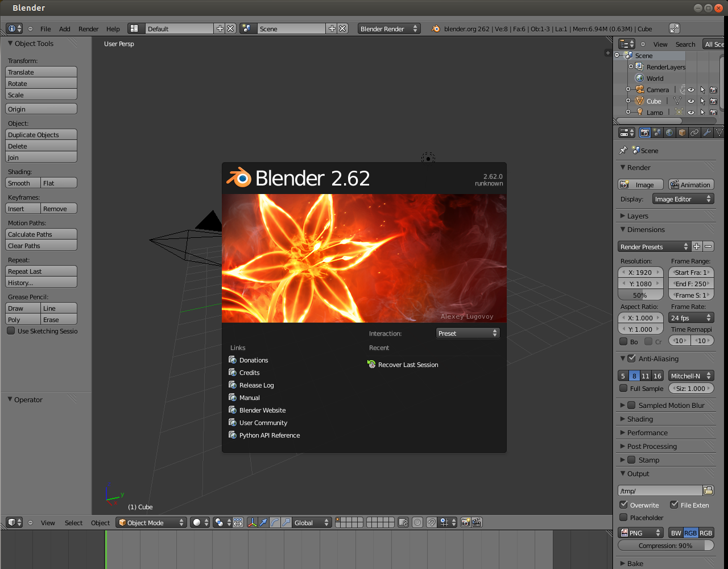The width and height of the screenshot is (728, 569).
Task: Open Modifiers properties with the wrench icon
Action: (707, 132)
